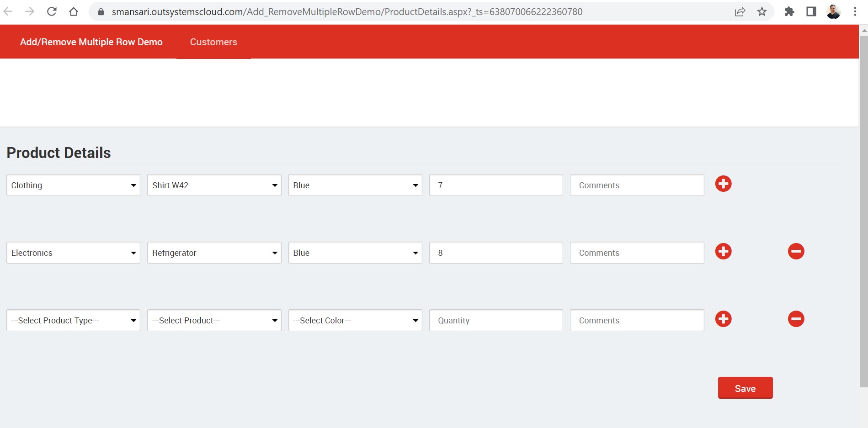The width and height of the screenshot is (868, 428).
Task: Remove the Electronics Refrigerator row
Action: pyautogui.click(x=796, y=252)
